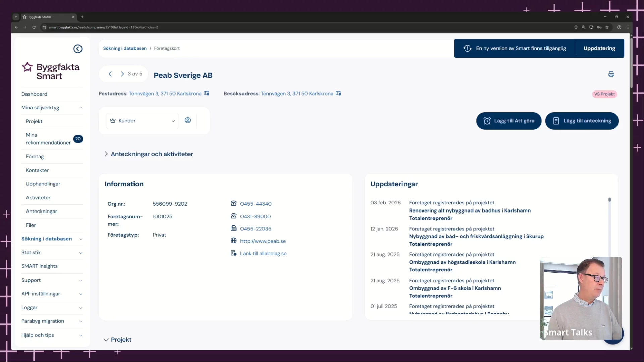Open the Länk till allabolag.se link
644x362 pixels.
pyautogui.click(x=263, y=253)
